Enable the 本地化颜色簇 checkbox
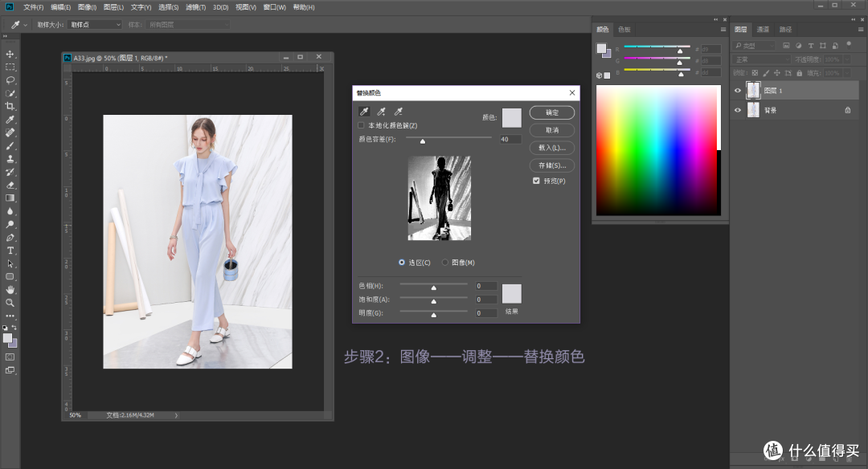This screenshot has height=469, width=868. (359, 125)
